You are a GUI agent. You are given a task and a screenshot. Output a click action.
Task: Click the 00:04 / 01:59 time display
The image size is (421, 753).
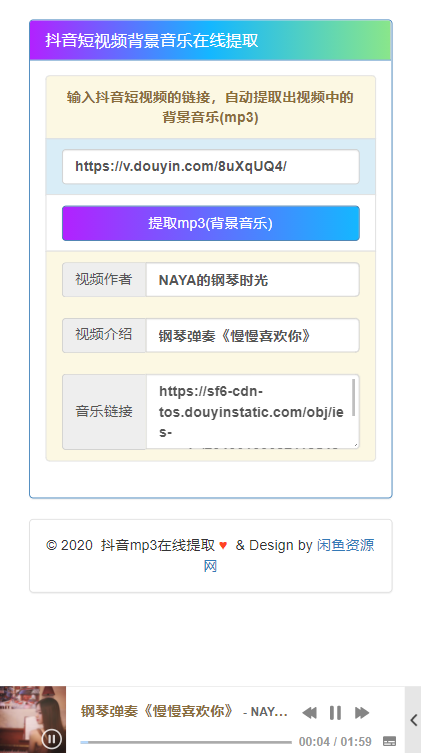[336, 742]
